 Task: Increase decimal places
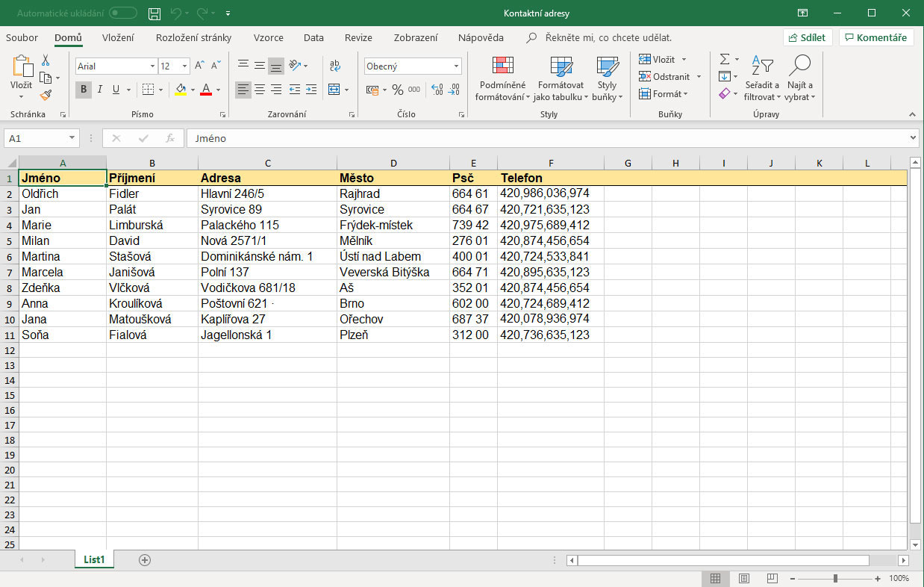point(437,90)
